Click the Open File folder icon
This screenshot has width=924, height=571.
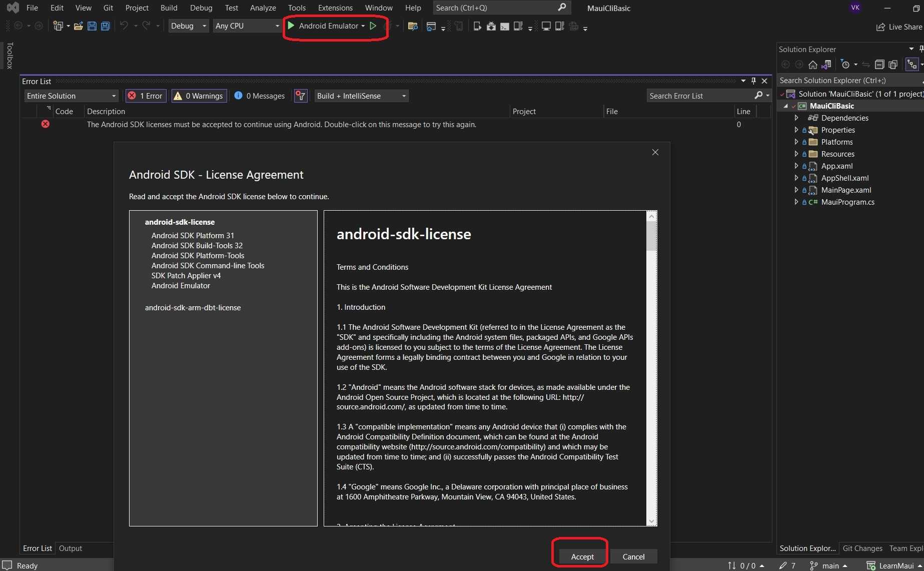point(79,26)
